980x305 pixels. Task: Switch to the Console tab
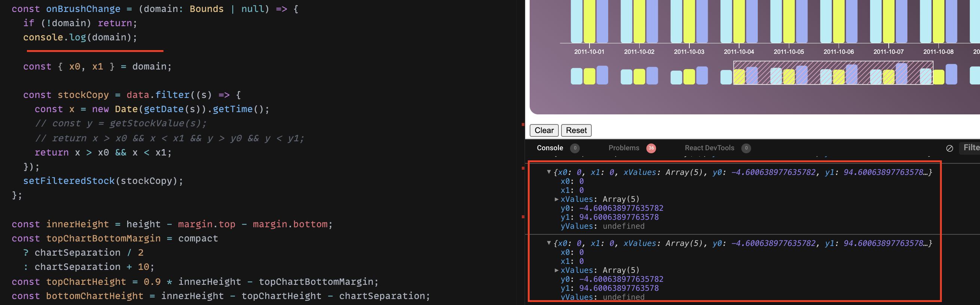point(550,148)
